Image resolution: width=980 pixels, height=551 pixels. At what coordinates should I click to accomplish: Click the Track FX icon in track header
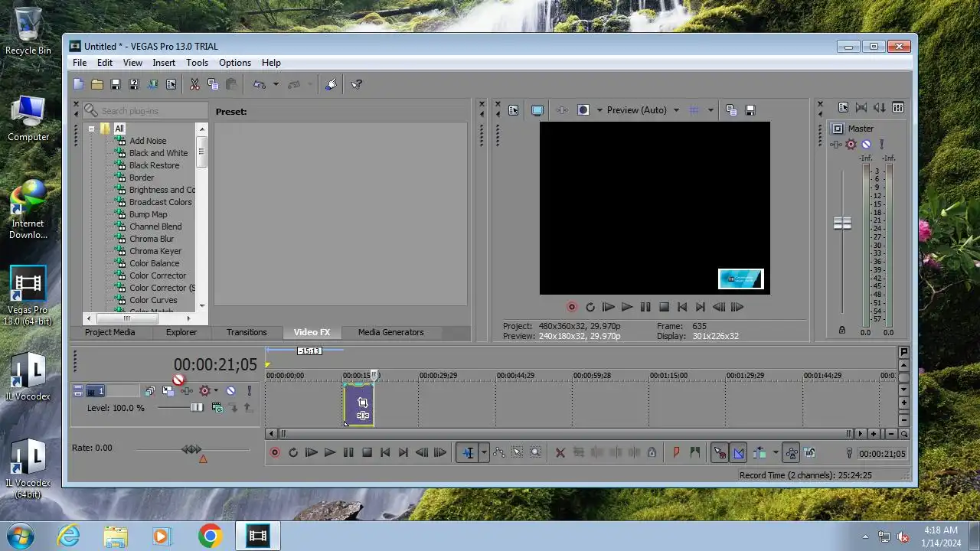(186, 391)
